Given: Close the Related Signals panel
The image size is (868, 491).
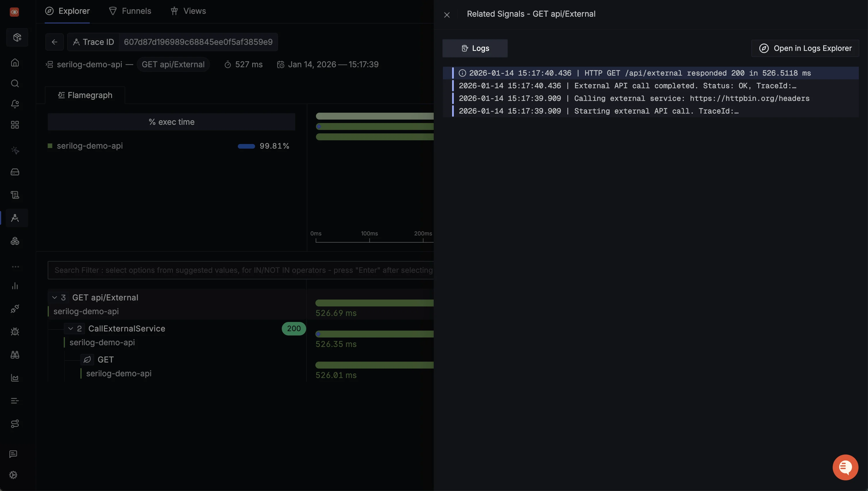Looking at the screenshot, I should (x=447, y=15).
